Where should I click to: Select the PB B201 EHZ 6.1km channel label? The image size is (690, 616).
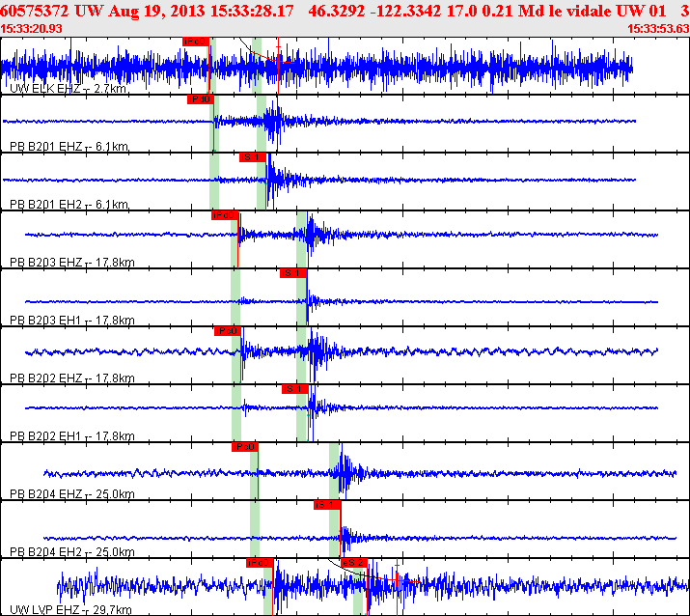click(x=69, y=146)
